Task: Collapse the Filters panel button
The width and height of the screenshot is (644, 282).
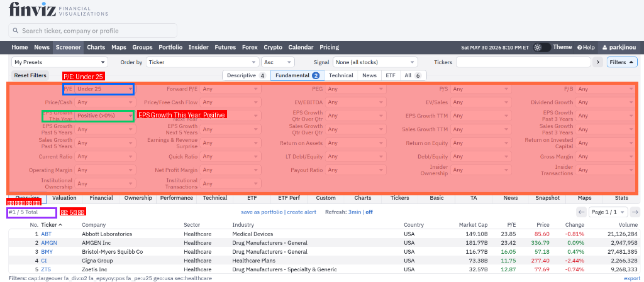Action: [x=622, y=62]
